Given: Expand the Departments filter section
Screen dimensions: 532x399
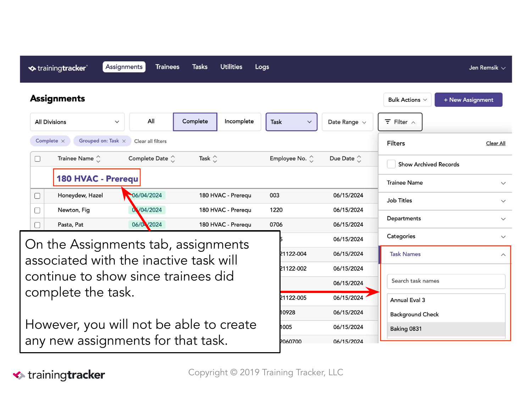Looking at the screenshot, I should pyautogui.click(x=445, y=219).
